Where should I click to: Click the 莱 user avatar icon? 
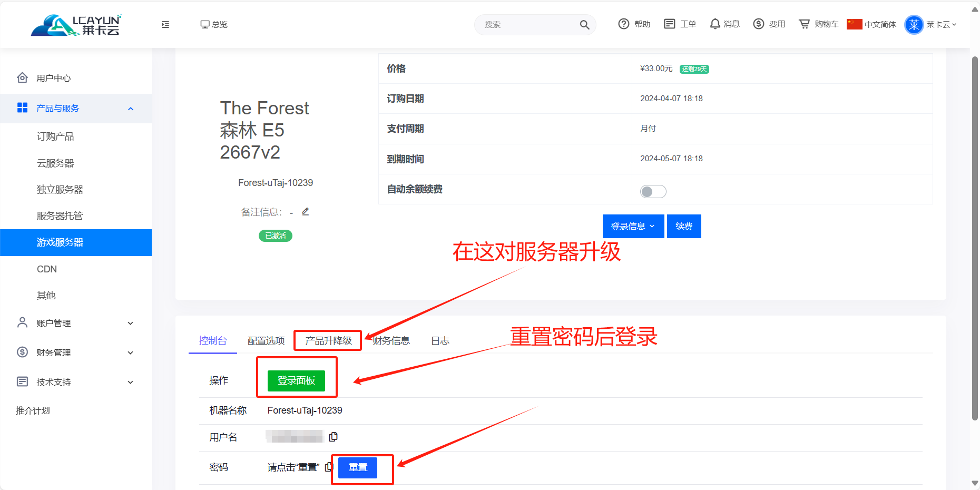coord(914,24)
